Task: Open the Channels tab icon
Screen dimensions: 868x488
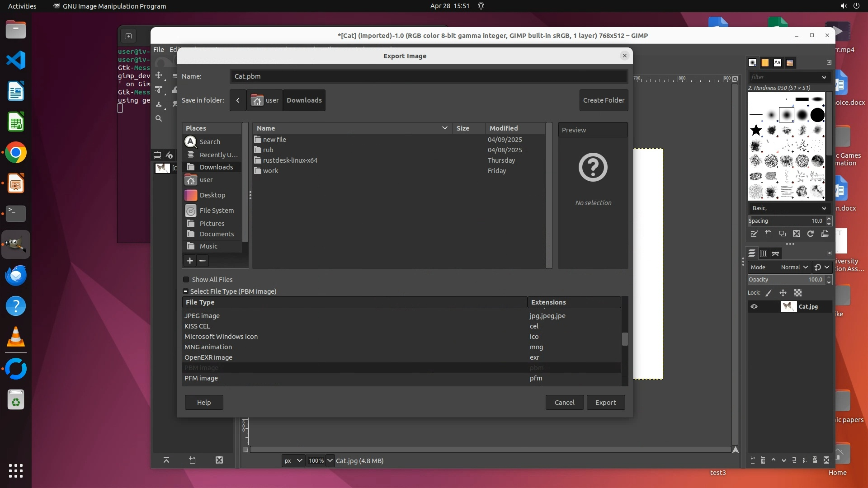Action: pos(764,253)
